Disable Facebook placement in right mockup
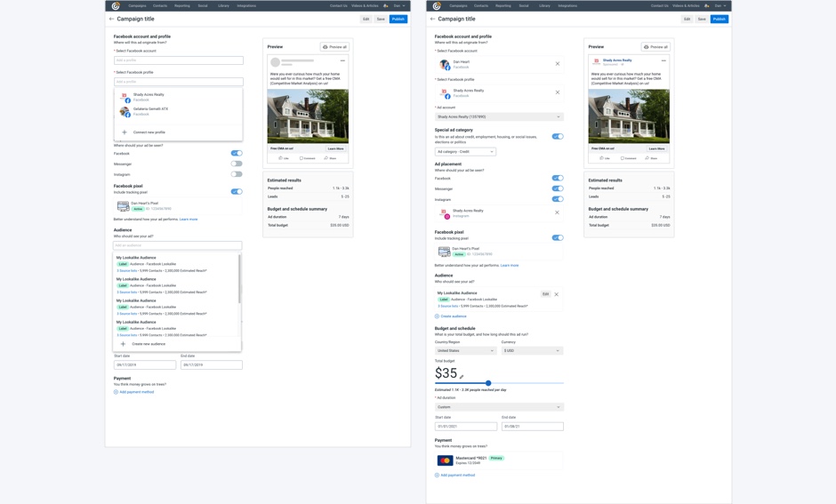 [x=558, y=178]
